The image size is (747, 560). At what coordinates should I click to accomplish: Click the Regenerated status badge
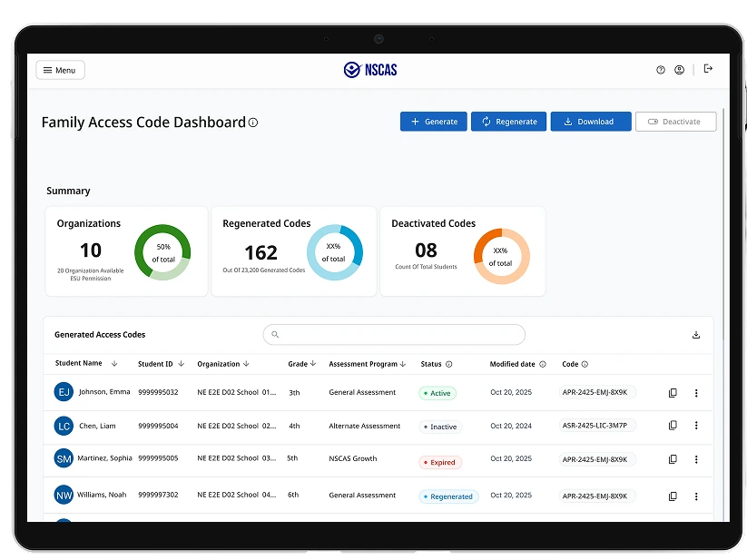448,496
